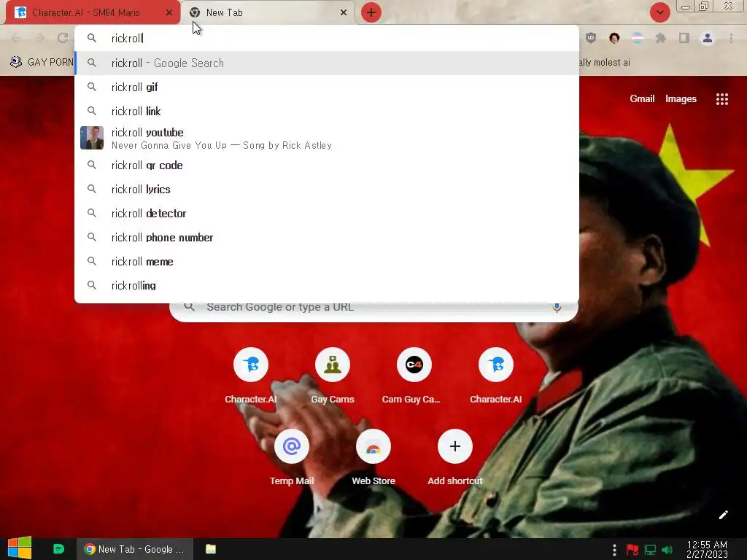This screenshot has width=747, height=560.
Task: Reload the page with the refresh icon
Action: click(63, 38)
